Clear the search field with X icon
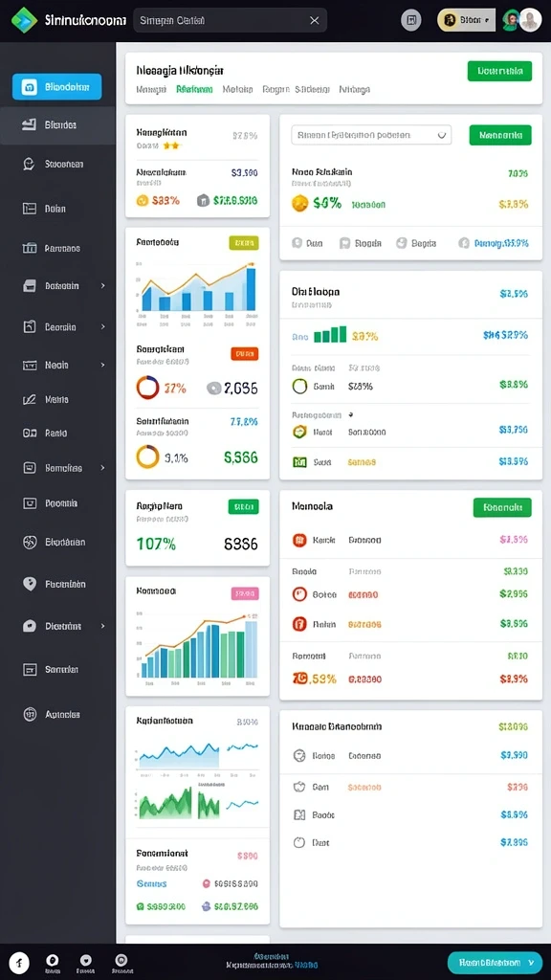 pos(314,21)
